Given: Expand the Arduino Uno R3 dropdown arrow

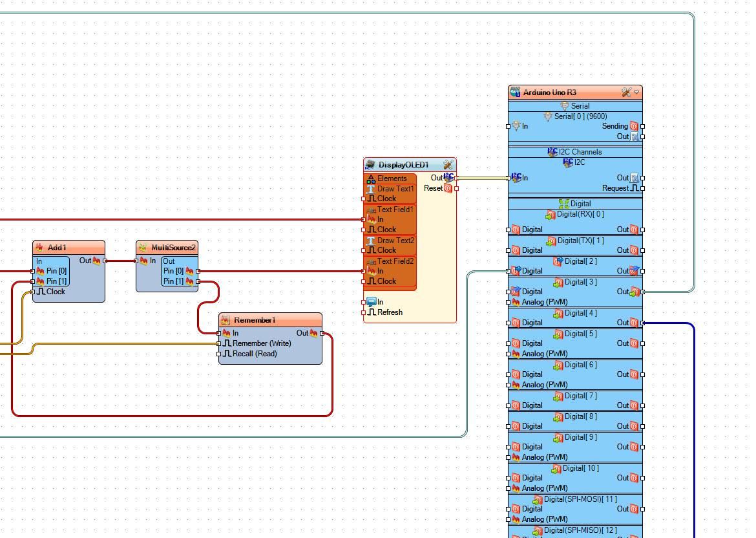Looking at the screenshot, I should point(636,92).
